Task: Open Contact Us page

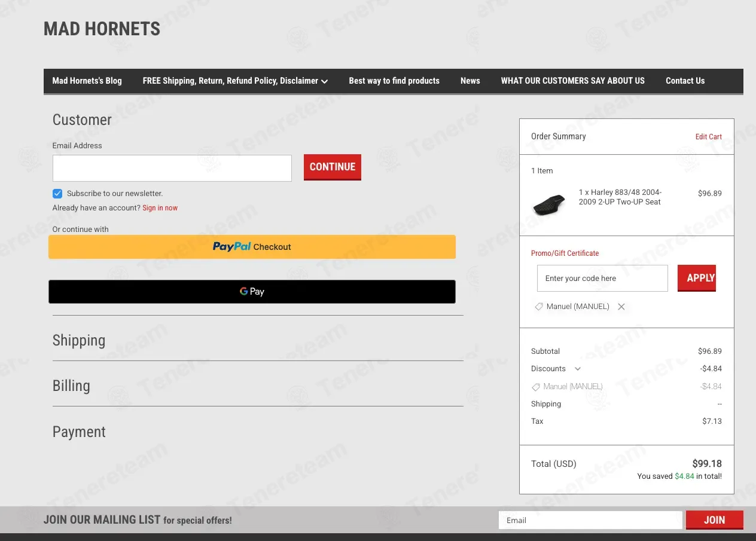Action: coord(685,81)
